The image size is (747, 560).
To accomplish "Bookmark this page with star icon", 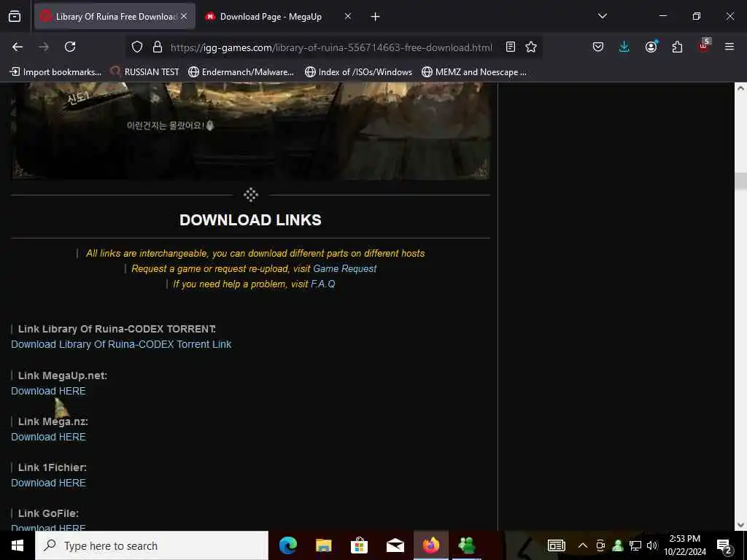I will click(531, 47).
